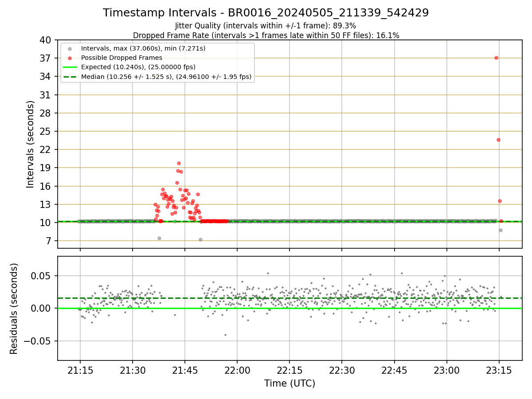Click the '22:30' x-axis tick label

[x=342, y=371]
